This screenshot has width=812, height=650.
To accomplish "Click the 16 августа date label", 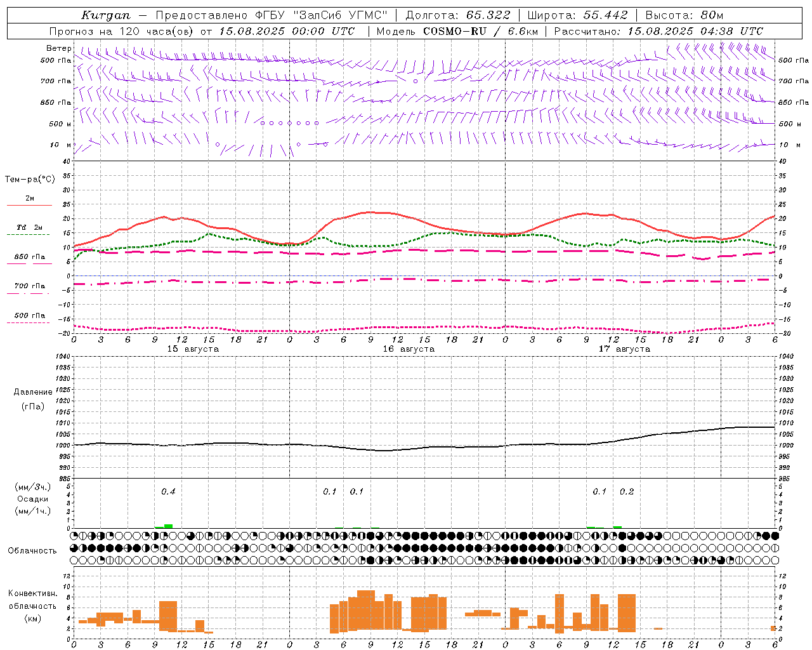I will coord(409,349).
